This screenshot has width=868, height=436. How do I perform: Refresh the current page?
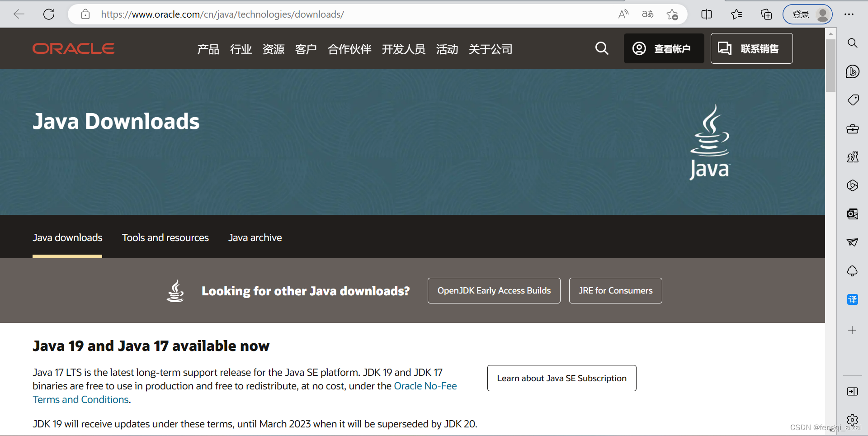click(x=49, y=14)
